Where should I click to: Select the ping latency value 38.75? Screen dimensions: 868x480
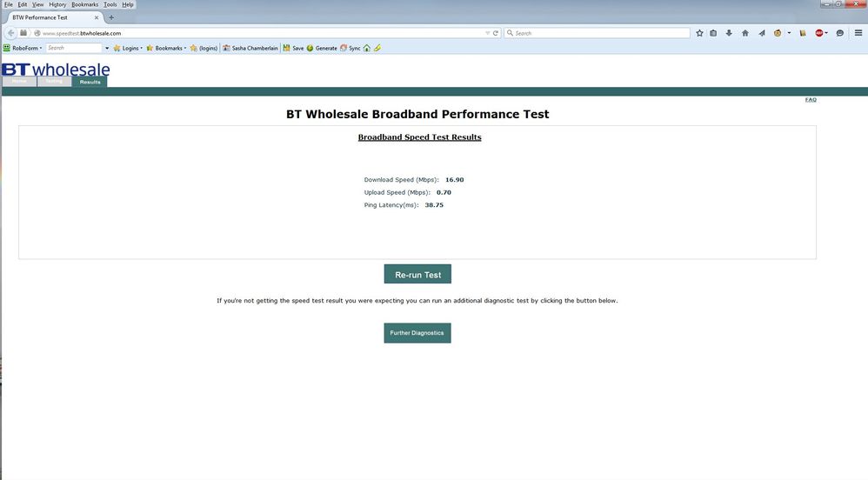tap(434, 205)
